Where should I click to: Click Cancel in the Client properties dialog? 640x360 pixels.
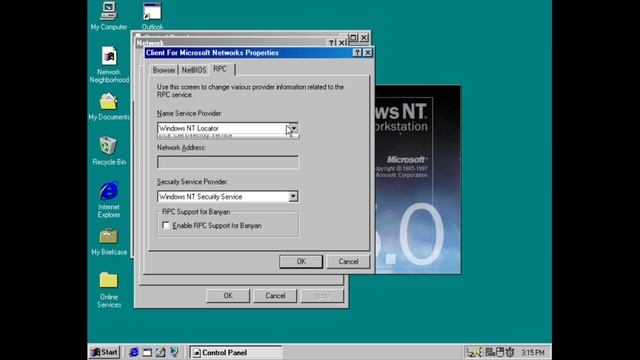pos(348,262)
